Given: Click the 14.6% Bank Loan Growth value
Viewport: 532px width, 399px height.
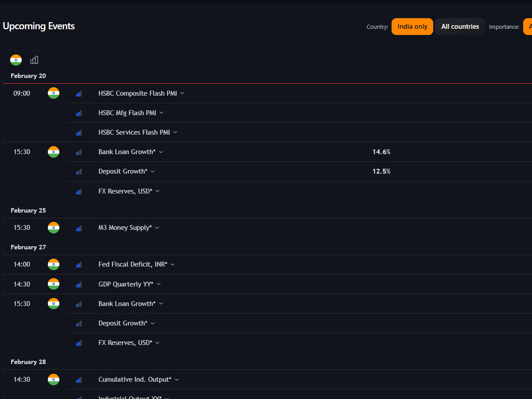Looking at the screenshot, I should pos(381,152).
